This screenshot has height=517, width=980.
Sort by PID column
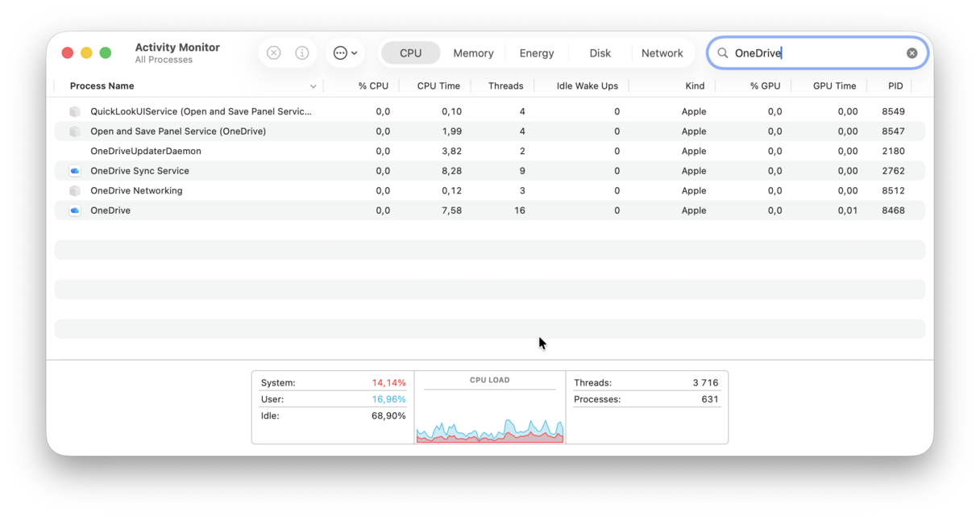click(x=895, y=86)
